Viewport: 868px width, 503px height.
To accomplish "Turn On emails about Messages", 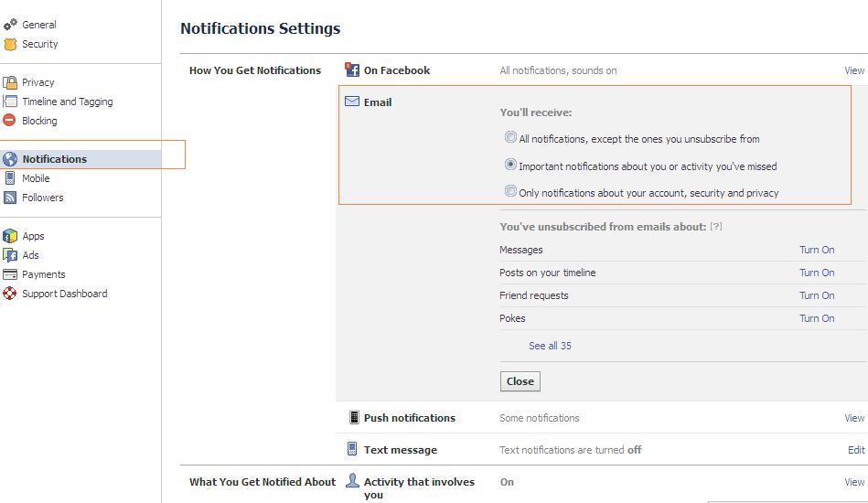I will point(816,250).
